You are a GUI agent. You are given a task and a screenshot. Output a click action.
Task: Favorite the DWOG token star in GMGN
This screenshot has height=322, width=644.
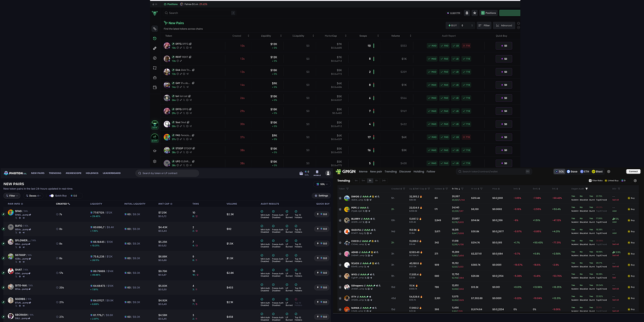point(340,198)
